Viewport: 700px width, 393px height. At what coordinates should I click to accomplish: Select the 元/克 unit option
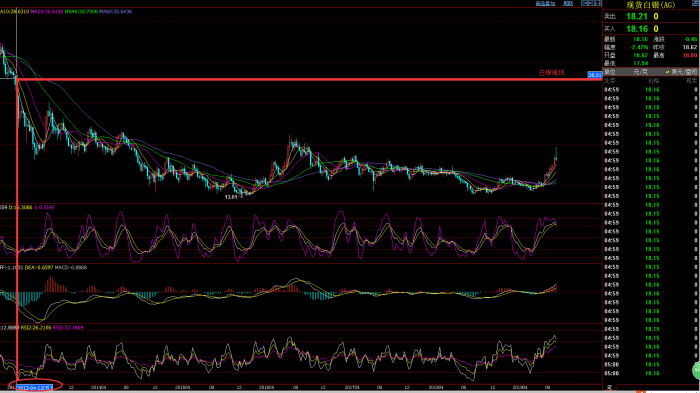tap(640, 72)
